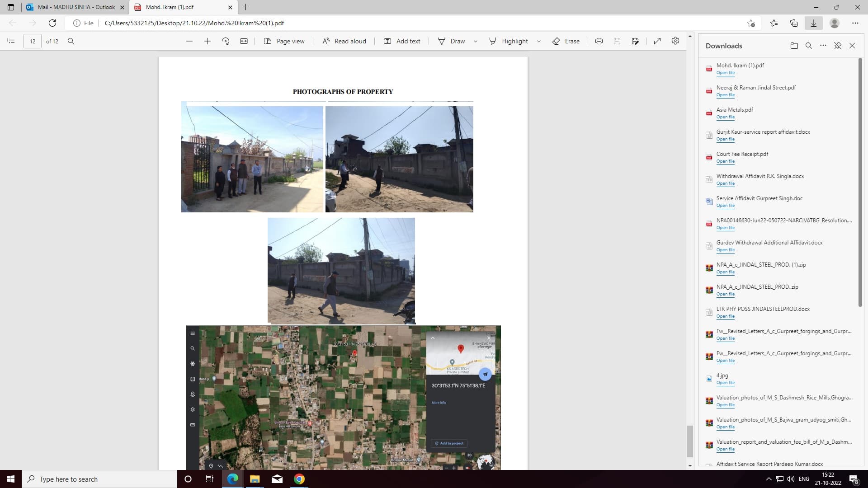868x488 pixels.
Task: Open more options in Downloads panel
Action: click(x=823, y=46)
